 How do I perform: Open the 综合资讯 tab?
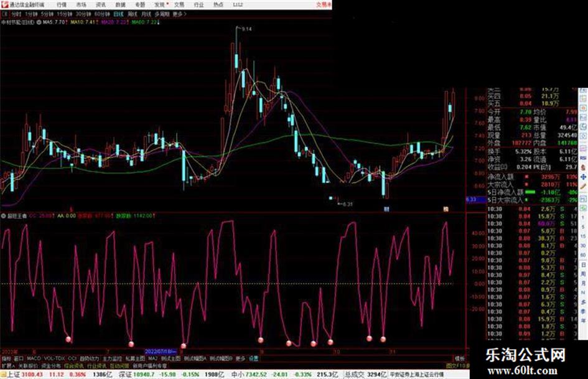click(x=74, y=365)
